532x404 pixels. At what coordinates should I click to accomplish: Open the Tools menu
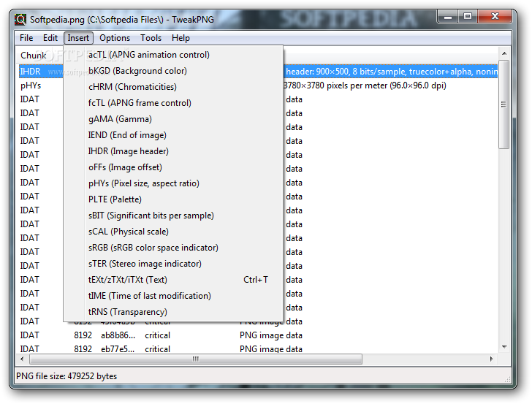151,38
